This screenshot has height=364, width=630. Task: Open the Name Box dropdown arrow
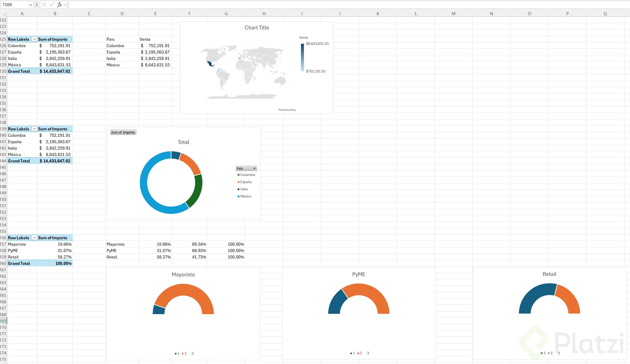click(x=30, y=5)
